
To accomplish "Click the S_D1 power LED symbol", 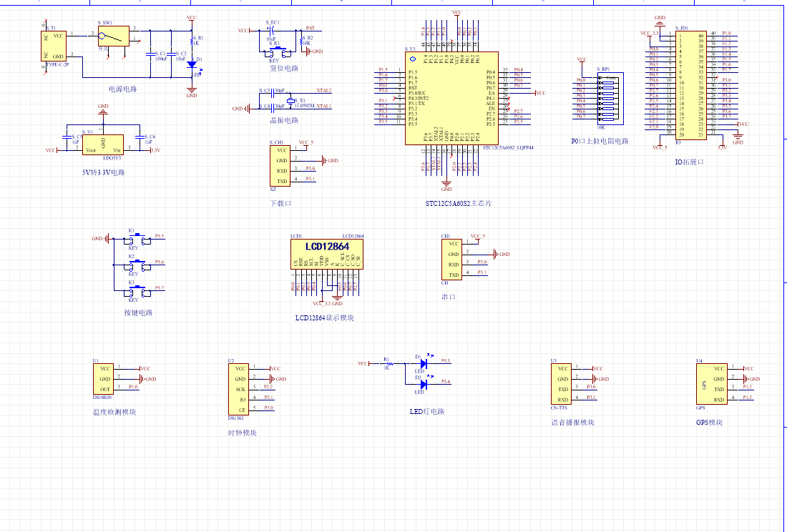I will tap(192, 64).
